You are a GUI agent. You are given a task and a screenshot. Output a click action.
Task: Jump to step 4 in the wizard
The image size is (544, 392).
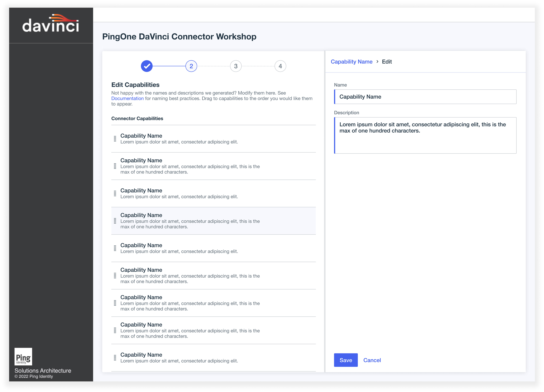(280, 66)
